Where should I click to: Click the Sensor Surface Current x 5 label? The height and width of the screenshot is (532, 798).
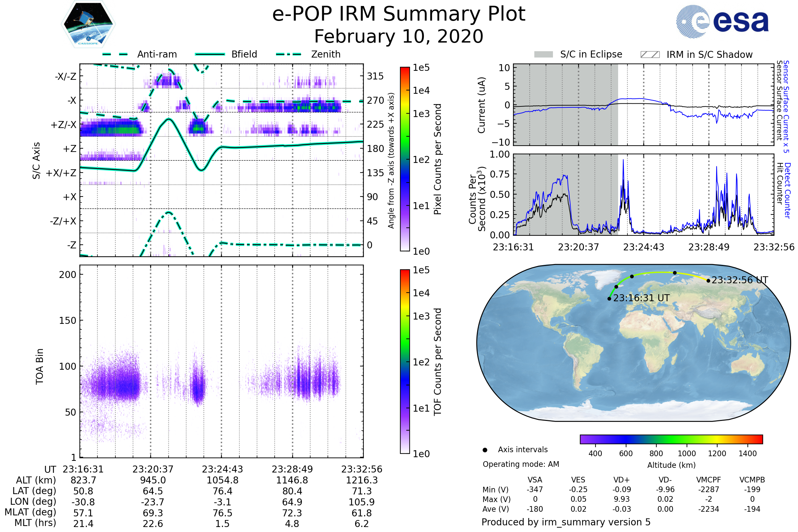[786, 107]
